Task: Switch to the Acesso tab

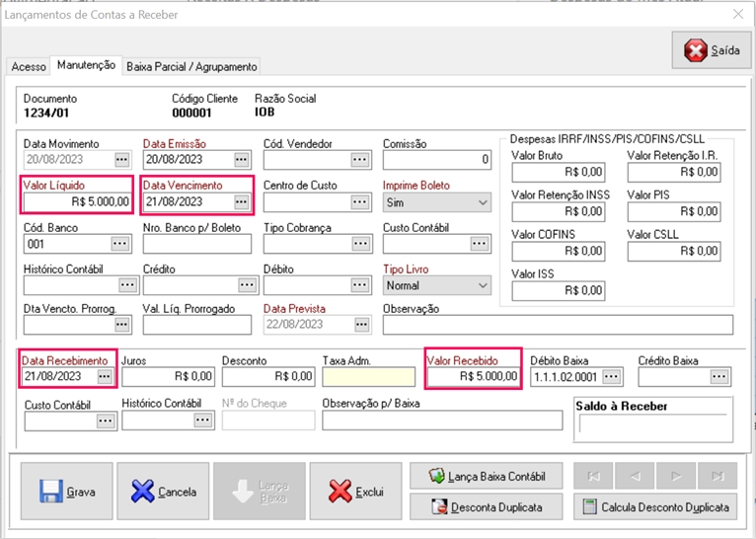Action: tap(29, 66)
